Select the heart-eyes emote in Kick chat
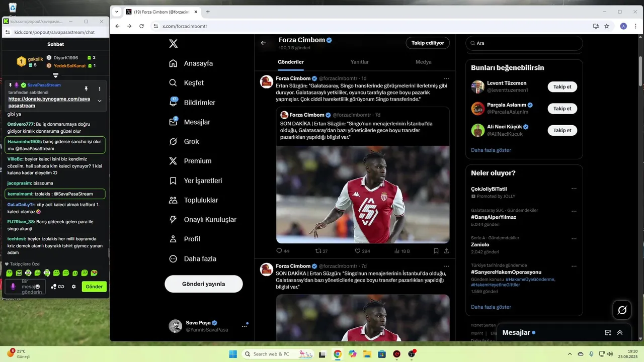 94,273
